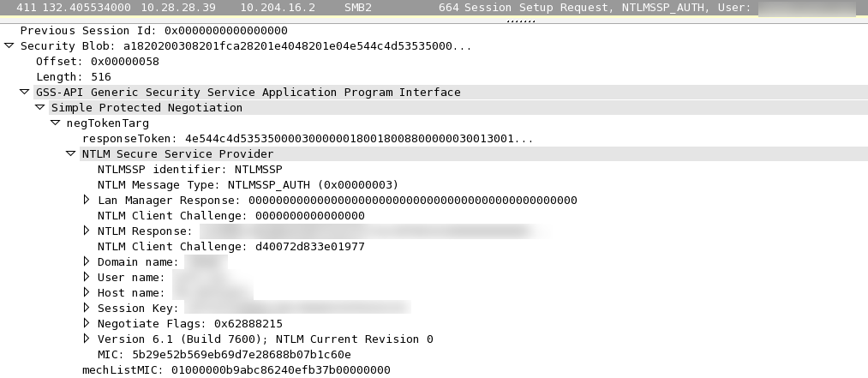Select packet 411 Session Setup Request row
Viewport: 868px width, 378px height.
coord(434,8)
